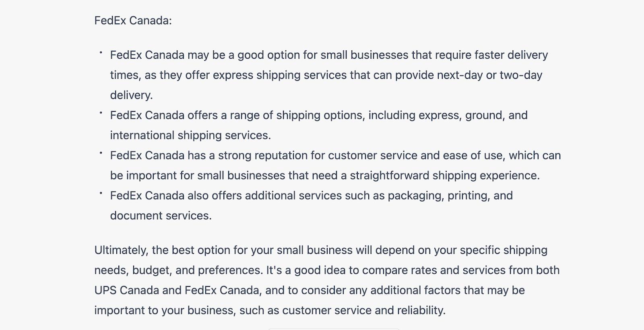The image size is (644, 330).
Task: Click the phrase "international shipping services."
Action: 190,136
